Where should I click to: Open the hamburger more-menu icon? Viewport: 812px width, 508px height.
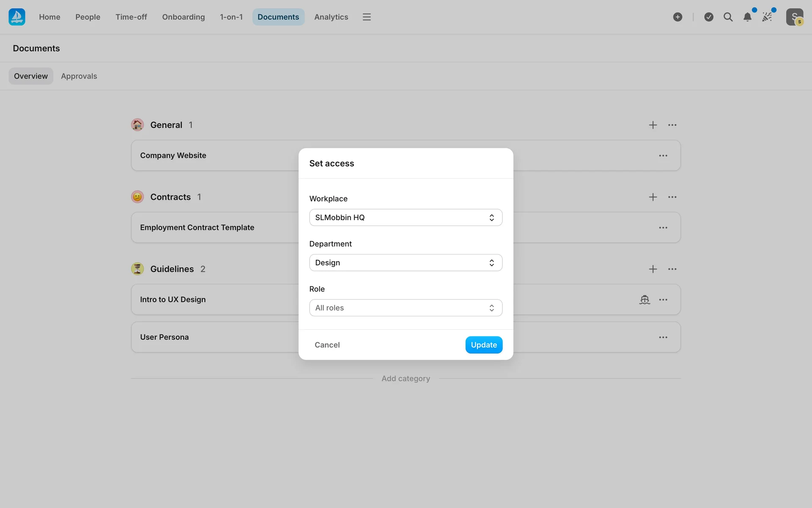pyautogui.click(x=367, y=17)
